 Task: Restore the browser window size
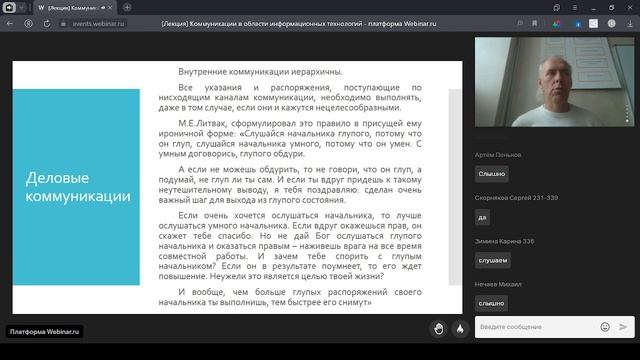point(611,7)
